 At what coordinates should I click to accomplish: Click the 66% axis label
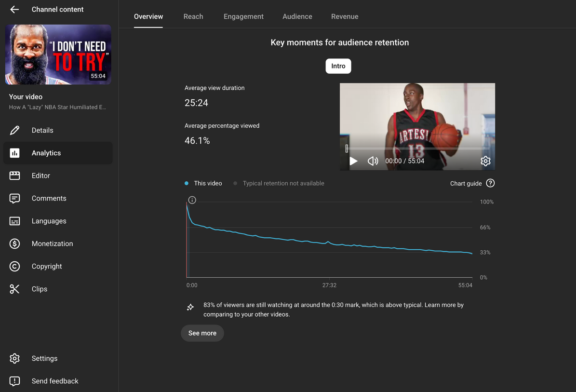[x=485, y=228]
